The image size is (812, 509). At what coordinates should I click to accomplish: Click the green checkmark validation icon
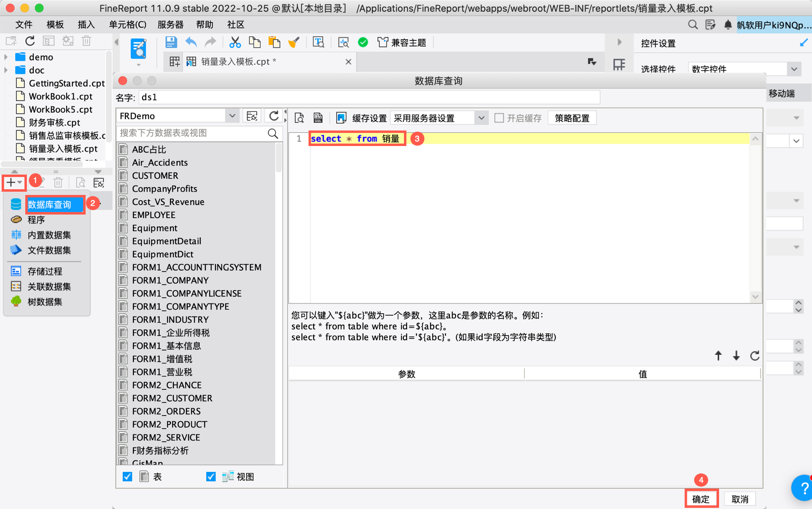coord(363,42)
